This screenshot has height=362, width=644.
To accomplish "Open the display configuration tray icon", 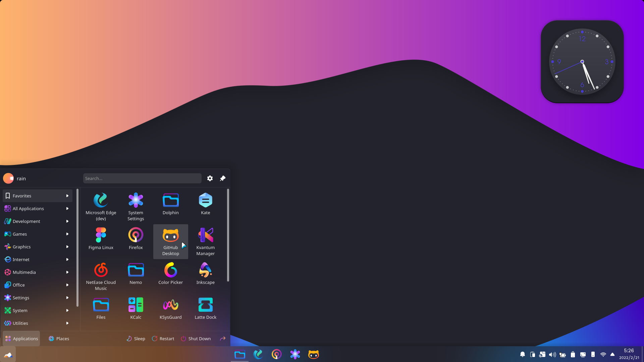I will pos(583,354).
